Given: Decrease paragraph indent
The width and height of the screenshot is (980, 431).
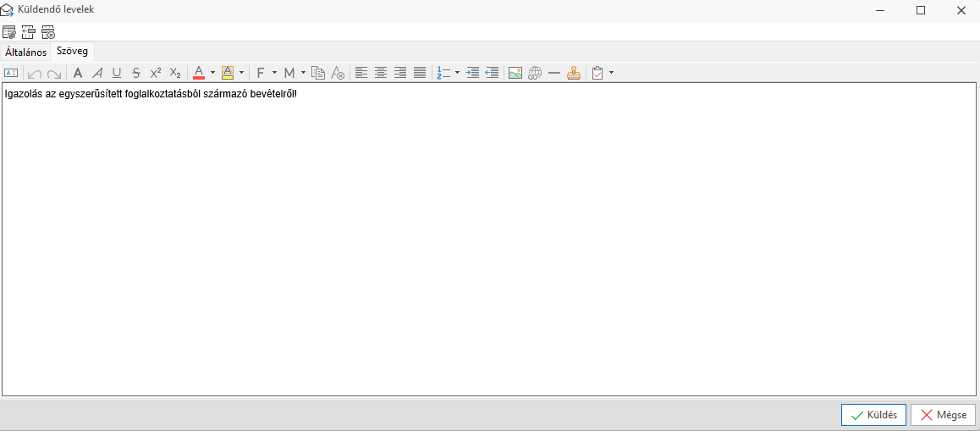Looking at the screenshot, I should (x=493, y=73).
